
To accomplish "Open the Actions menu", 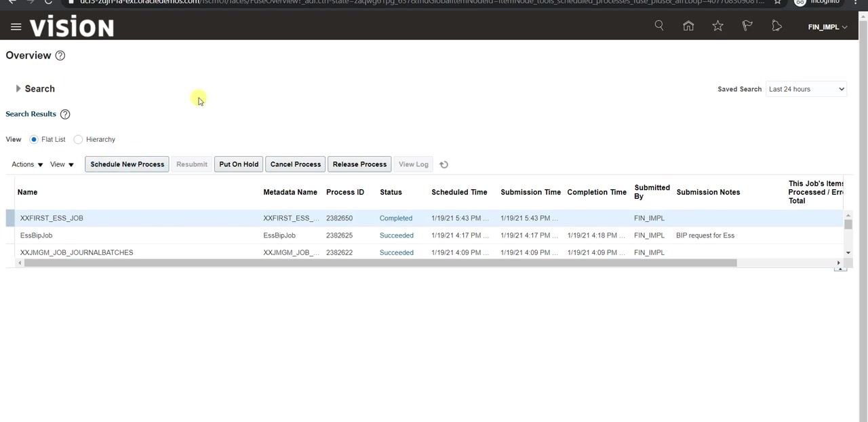I will click(x=27, y=164).
